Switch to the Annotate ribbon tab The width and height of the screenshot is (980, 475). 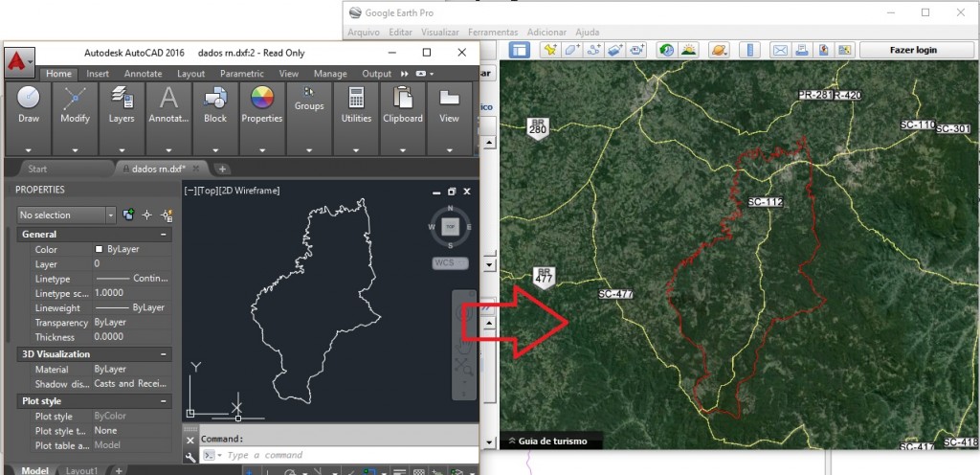pyautogui.click(x=143, y=74)
